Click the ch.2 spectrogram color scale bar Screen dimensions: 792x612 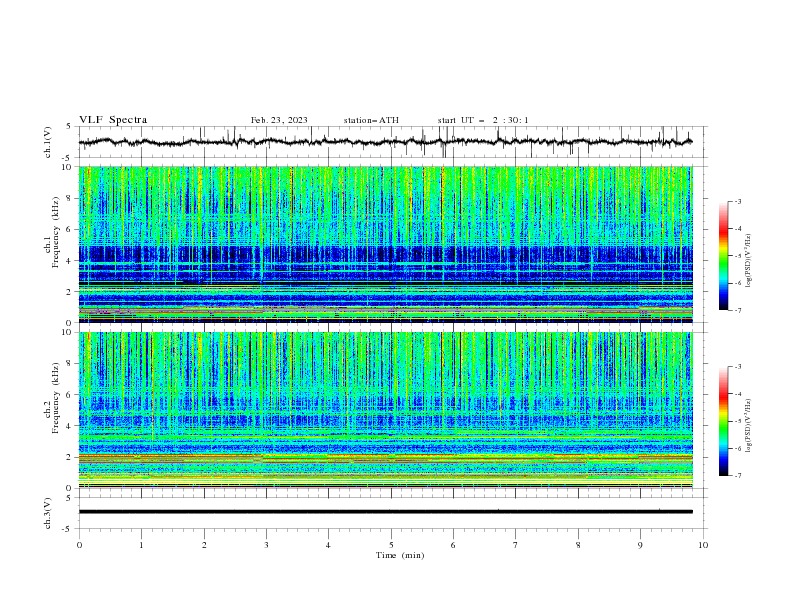[723, 421]
